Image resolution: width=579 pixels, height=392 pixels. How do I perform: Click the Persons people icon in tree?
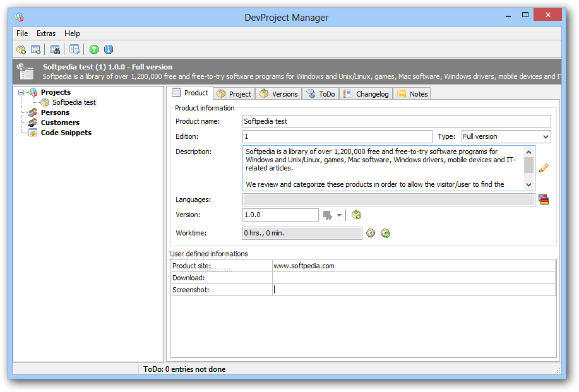pos(33,112)
